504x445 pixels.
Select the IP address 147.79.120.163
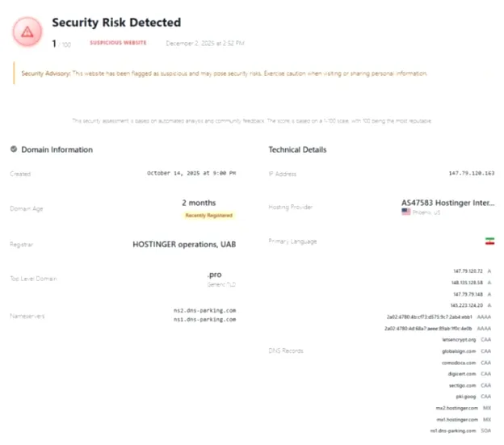(472, 173)
